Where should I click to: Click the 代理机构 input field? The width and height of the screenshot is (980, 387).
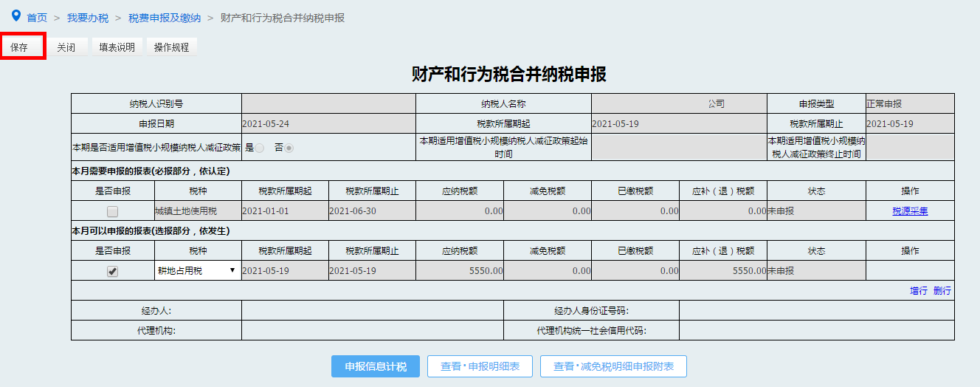click(x=373, y=330)
